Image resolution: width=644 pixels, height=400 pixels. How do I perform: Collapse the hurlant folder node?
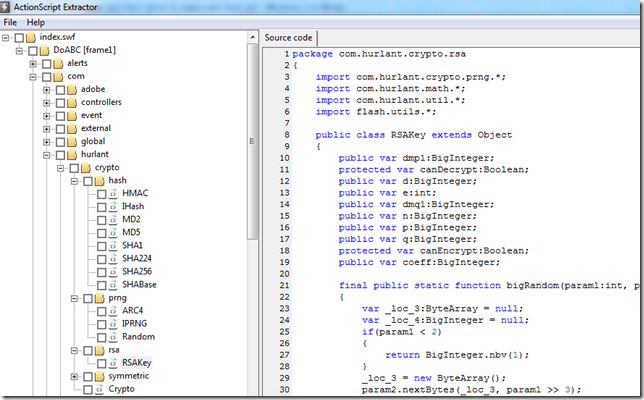46,155
